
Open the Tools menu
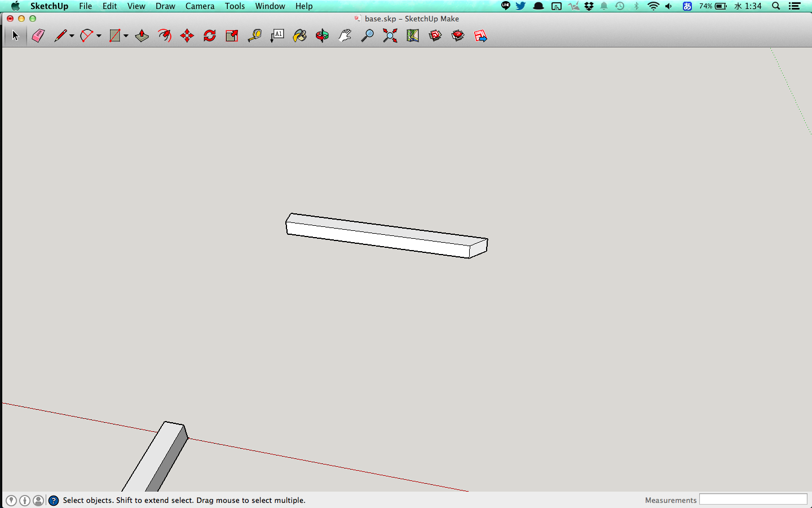[x=235, y=6]
